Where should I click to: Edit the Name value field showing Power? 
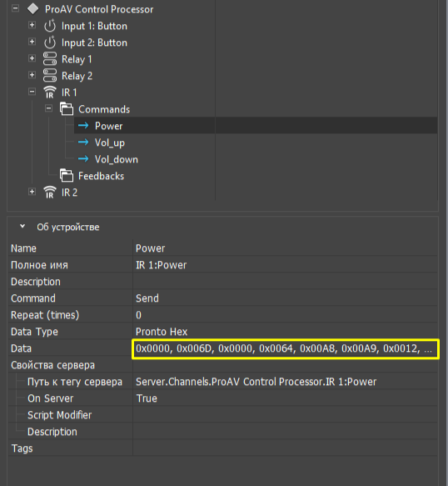coord(285,248)
